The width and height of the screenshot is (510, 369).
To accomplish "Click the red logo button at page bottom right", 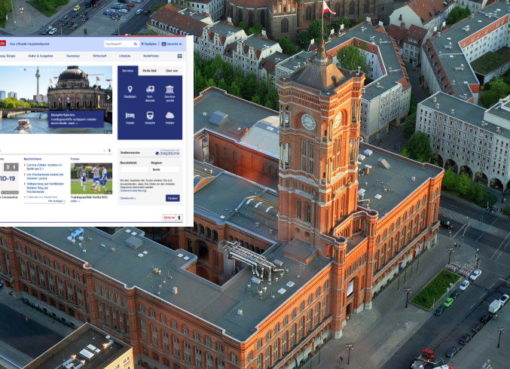I will [x=172, y=218].
